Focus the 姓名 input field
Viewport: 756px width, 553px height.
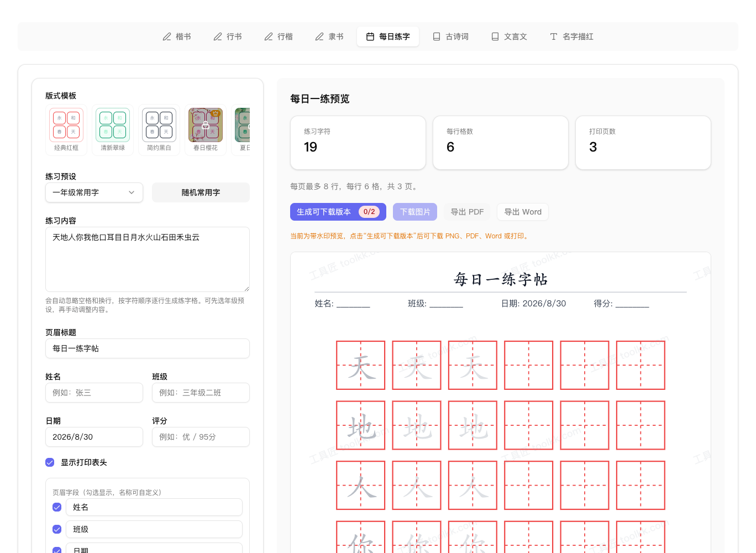tap(94, 393)
